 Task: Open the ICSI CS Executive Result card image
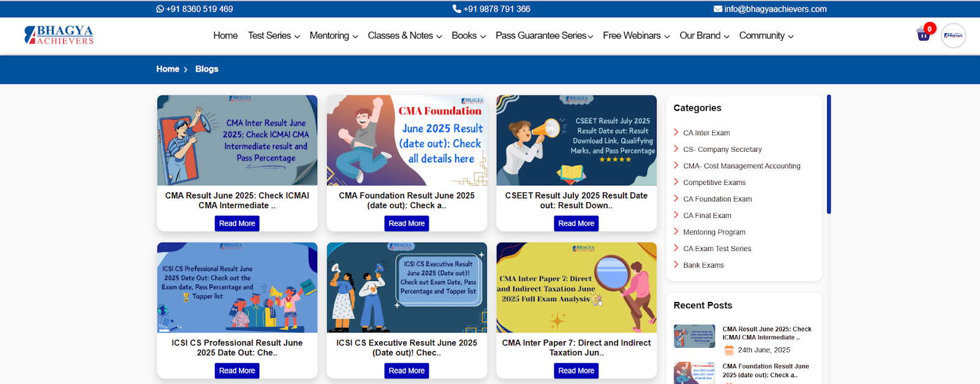pyautogui.click(x=407, y=288)
